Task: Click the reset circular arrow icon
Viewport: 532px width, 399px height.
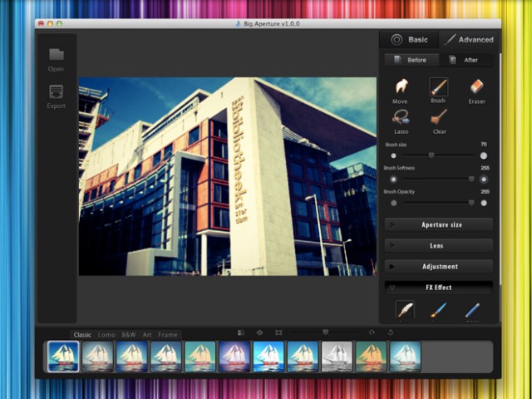Action: [390, 332]
